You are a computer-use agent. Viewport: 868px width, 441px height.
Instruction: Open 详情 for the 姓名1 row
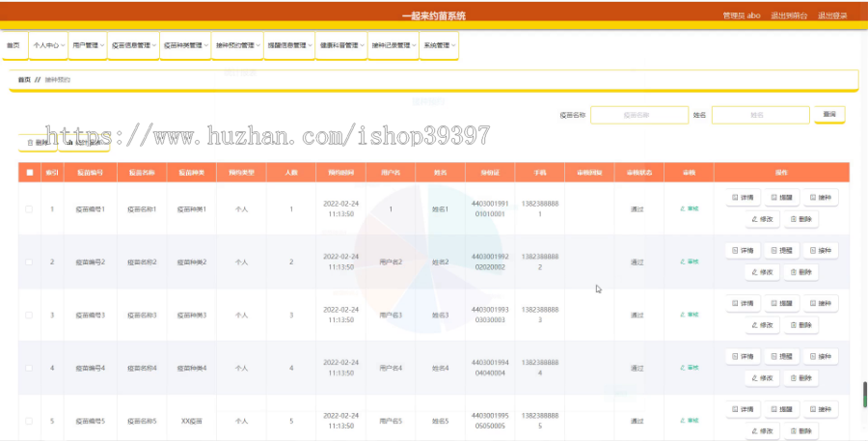743,197
